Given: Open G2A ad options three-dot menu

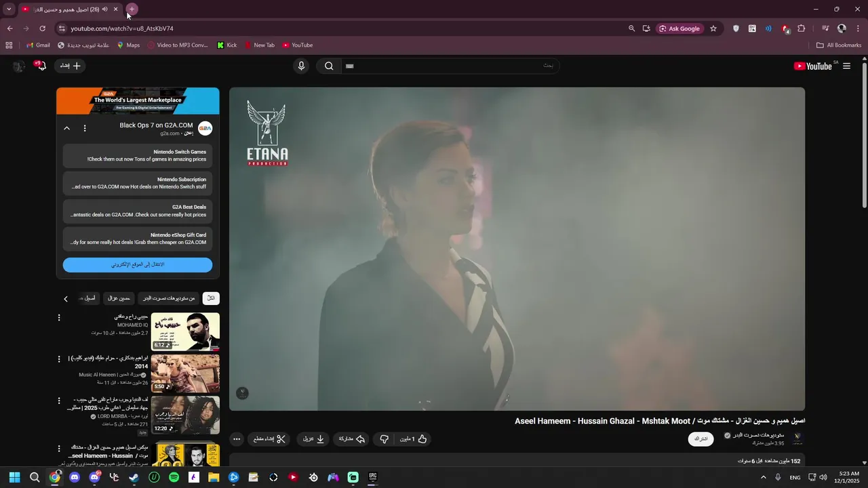Looking at the screenshot, I should (x=85, y=128).
